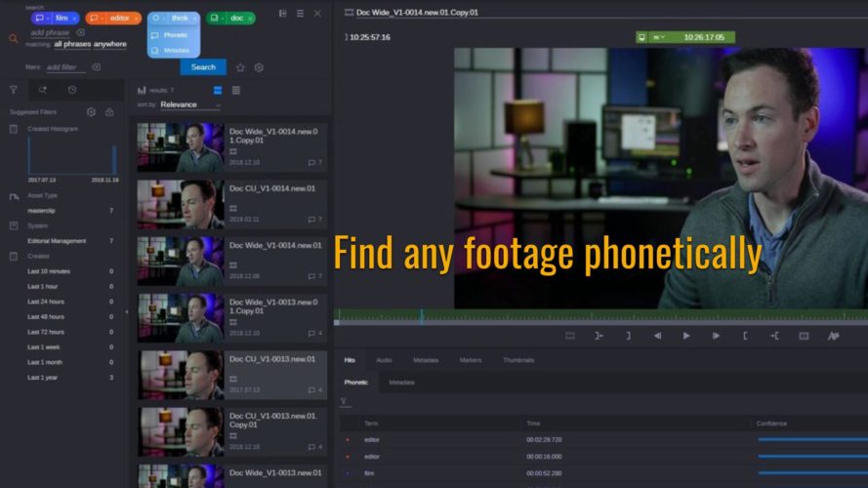Switch results to card view

(x=218, y=90)
